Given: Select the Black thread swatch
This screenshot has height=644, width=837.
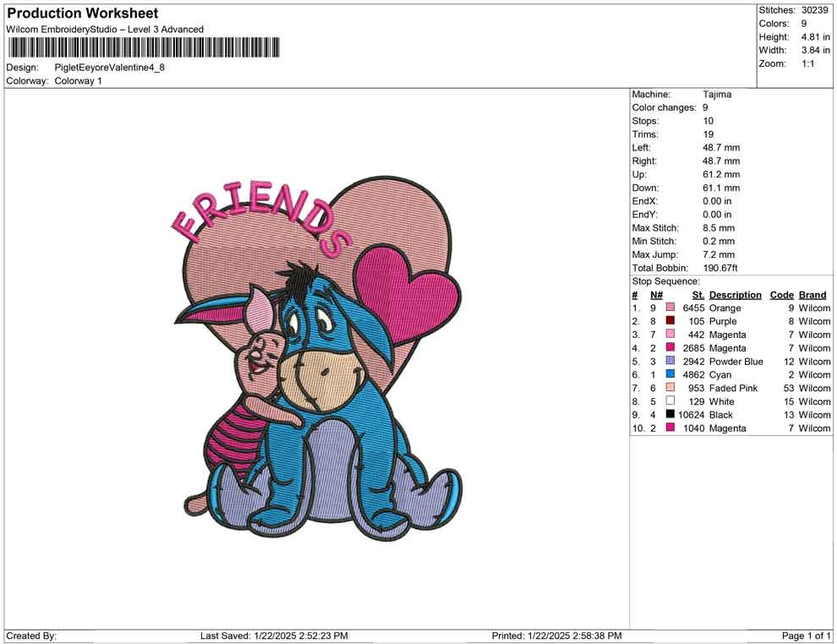Looking at the screenshot, I should pos(670,414).
